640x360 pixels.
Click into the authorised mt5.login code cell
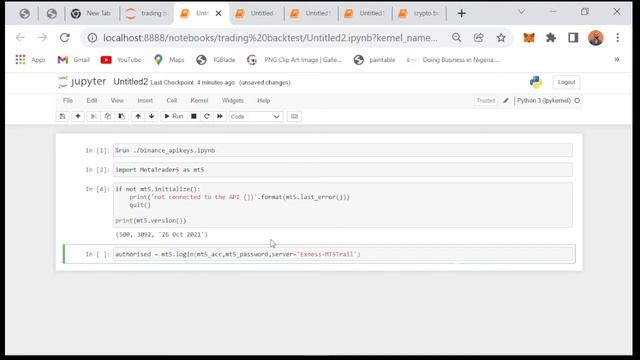coord(343,254)
